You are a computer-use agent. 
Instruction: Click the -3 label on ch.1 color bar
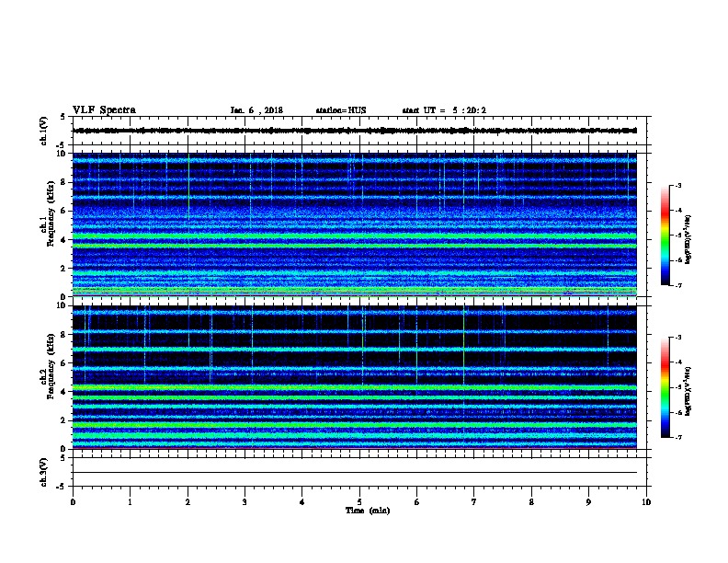(677, 185)
